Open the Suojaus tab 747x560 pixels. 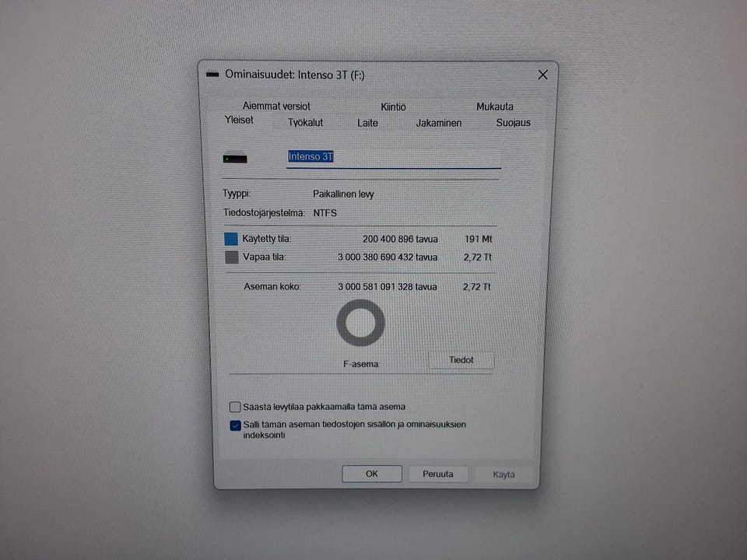tap(513, 122)
